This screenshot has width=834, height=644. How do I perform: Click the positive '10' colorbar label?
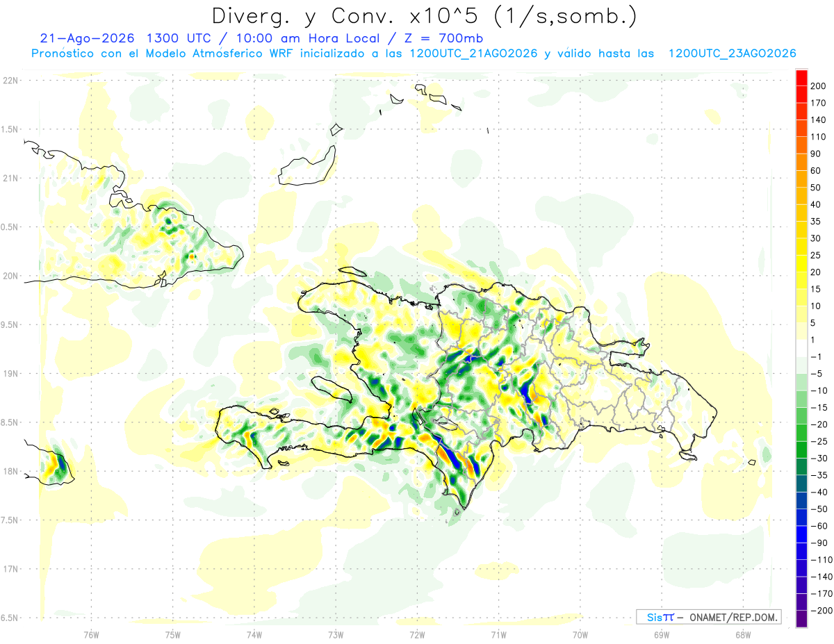(x=817, y=306)
